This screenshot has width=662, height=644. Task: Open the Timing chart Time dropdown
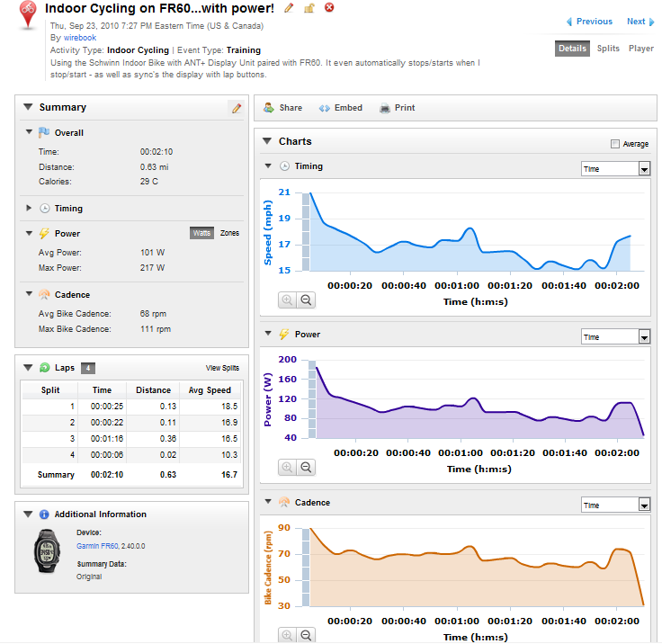[x=615, y=169]
